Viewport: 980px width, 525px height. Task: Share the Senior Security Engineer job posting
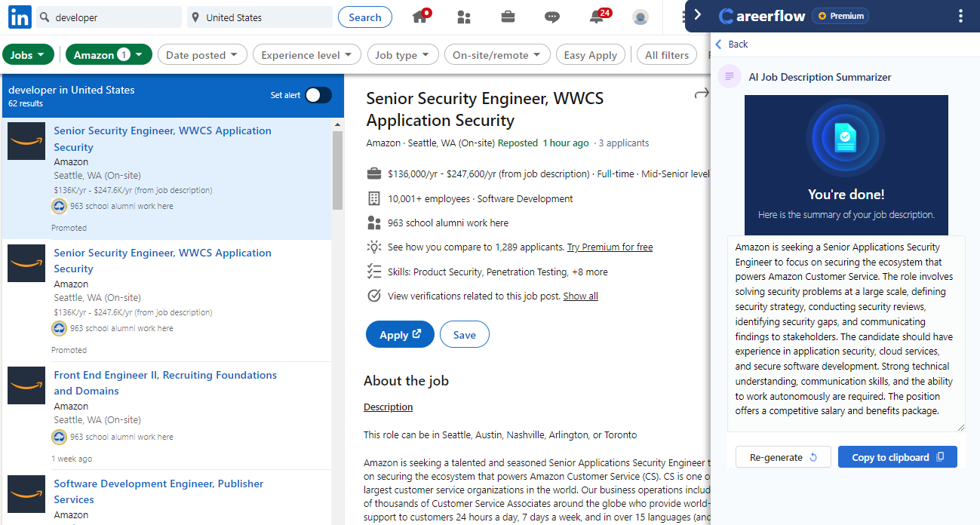701,93
